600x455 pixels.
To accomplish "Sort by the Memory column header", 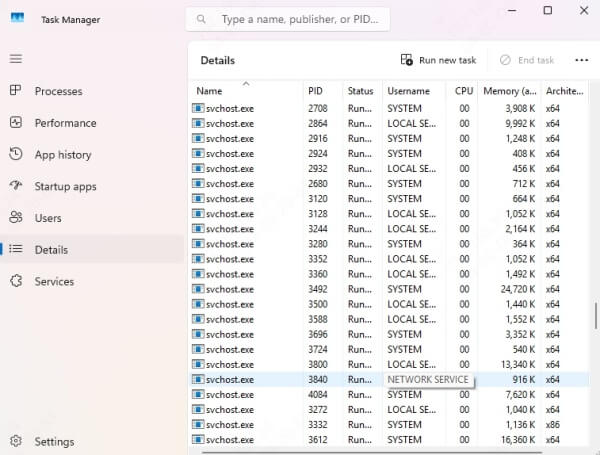I will (510, 91).
